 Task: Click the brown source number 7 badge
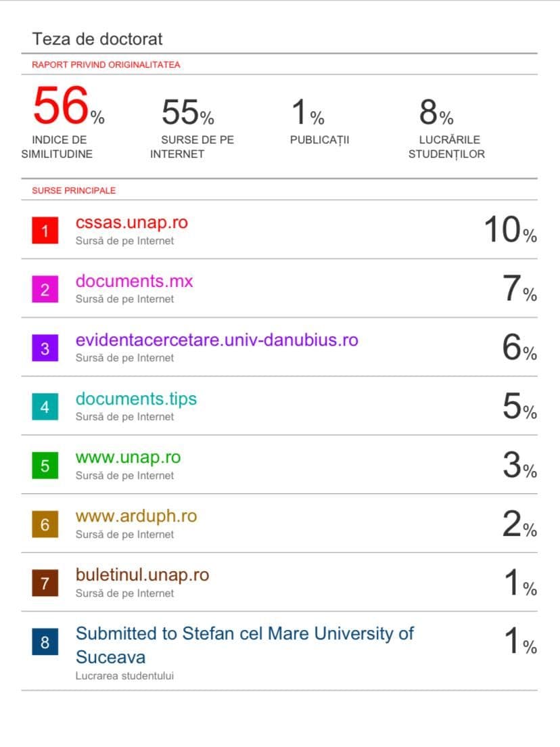pyautogui.click(x=45, y=584)
